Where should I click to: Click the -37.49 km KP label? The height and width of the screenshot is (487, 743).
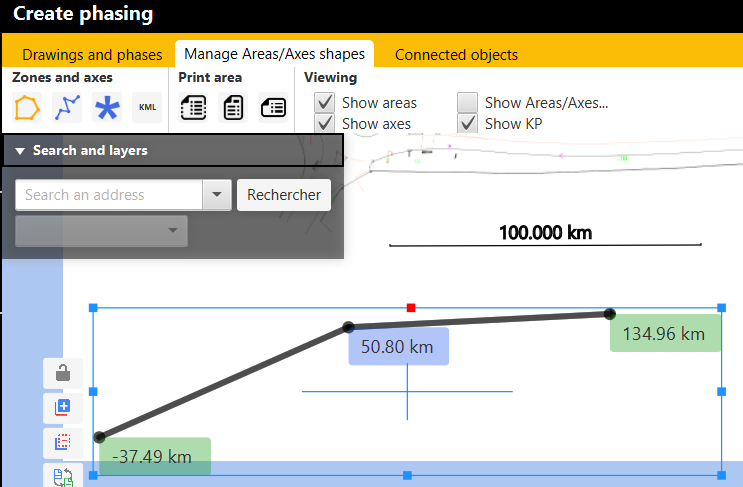(155, 456)
